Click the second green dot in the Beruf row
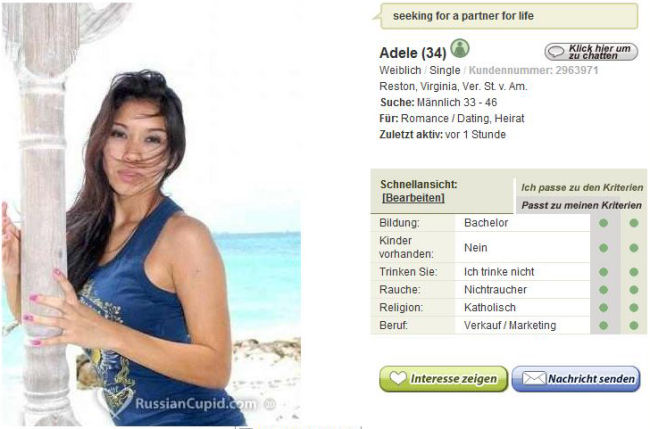 (x=633, y=325)
